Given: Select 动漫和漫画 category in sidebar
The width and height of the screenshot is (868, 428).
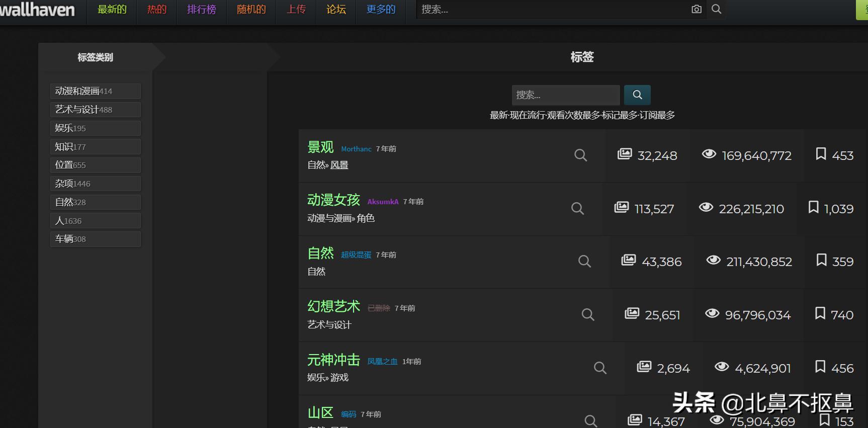Looking at the screenshot, I should pyautogui.click(x=96, y=91).
